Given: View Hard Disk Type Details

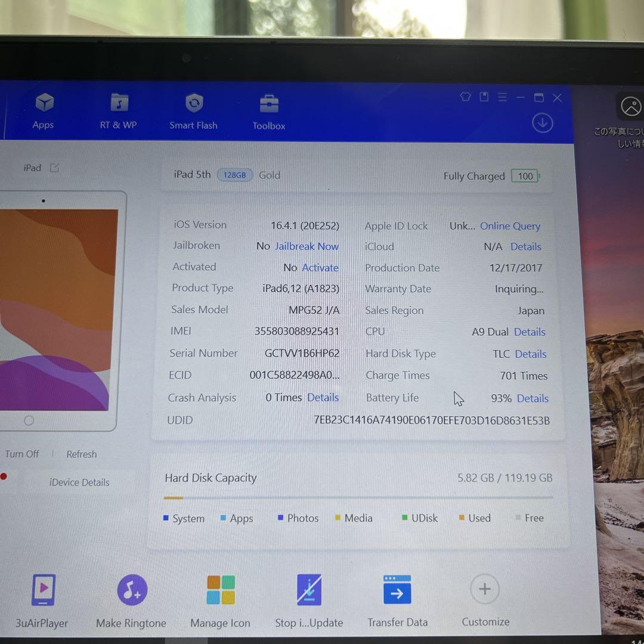Looking at the screenshot, I should click(x=531, y=354).
